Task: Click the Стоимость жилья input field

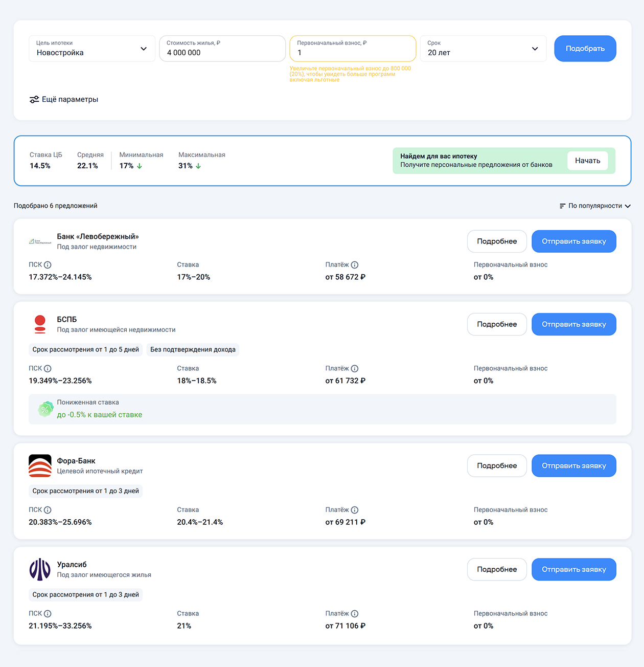Action: tap(222, 49)
